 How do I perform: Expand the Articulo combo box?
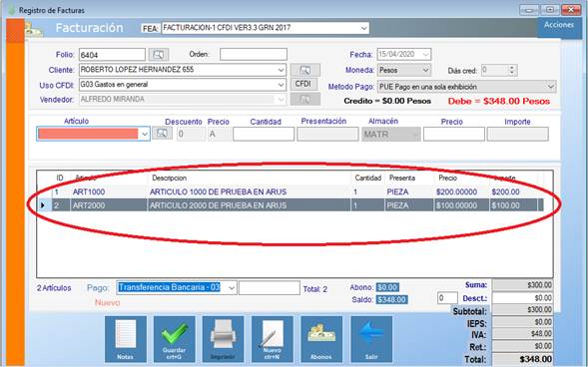pos(145,134)
